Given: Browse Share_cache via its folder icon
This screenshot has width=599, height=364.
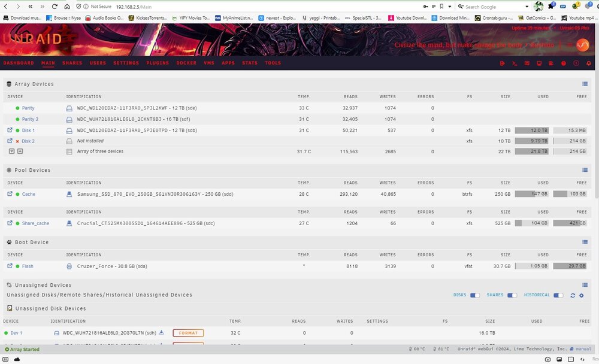Looking at the screenshot, I should pyautogui.click(x=10, y=223).
